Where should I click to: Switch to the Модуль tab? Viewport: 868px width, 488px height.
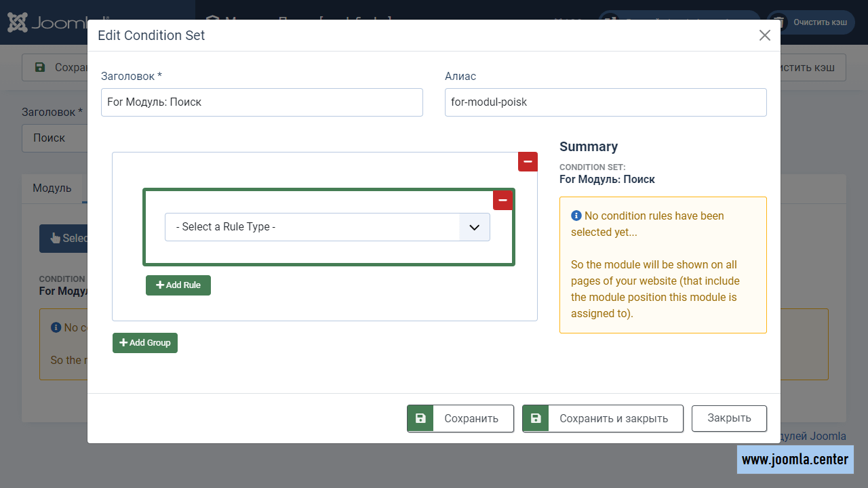click(52, 188)
